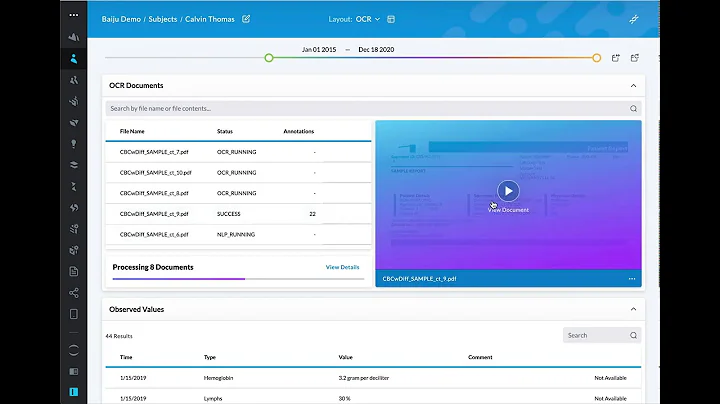This screenshot has height=404, width=720.
Task: Sort by File Name column header
Action: [x=132, y=131]
